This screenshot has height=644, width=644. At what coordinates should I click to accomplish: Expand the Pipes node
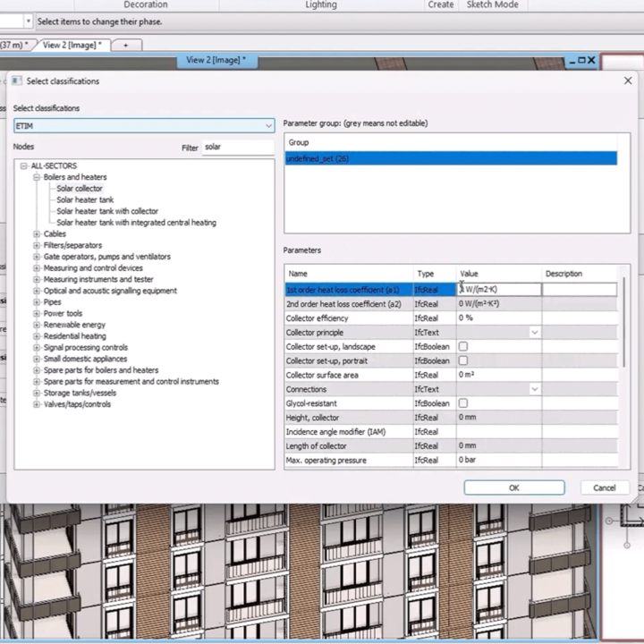(x=37, y=302)
